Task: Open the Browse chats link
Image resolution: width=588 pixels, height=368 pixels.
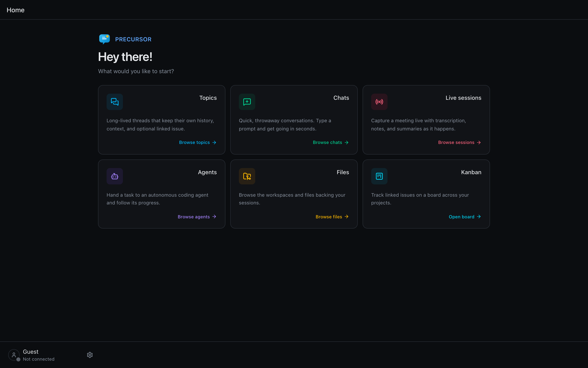Action: pyautogui.click(x=331, y=142)
